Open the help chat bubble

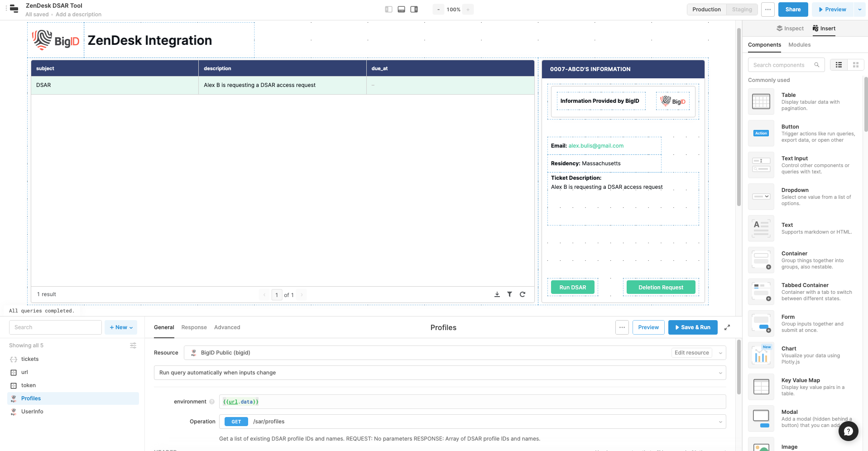(x=848, y=431)
